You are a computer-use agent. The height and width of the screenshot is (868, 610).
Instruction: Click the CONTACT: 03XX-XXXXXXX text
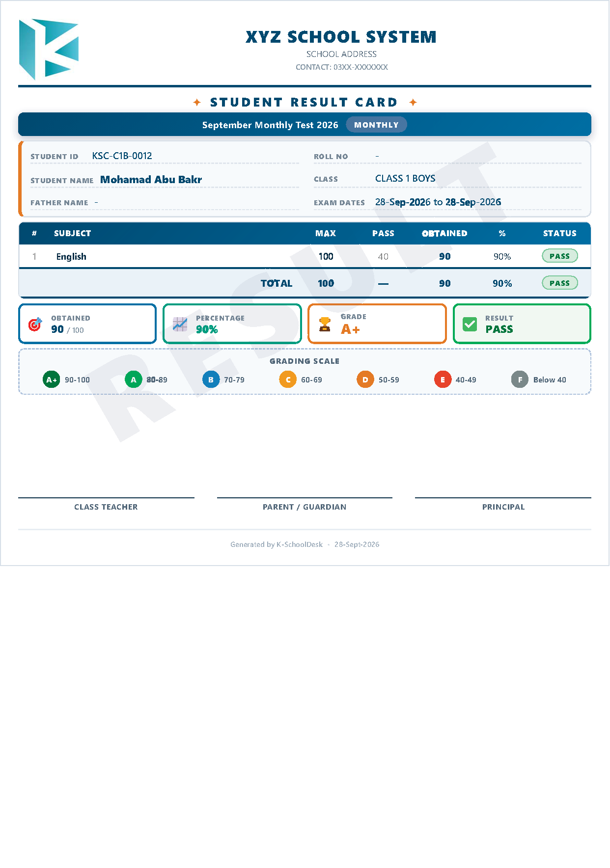pos(341,67)
